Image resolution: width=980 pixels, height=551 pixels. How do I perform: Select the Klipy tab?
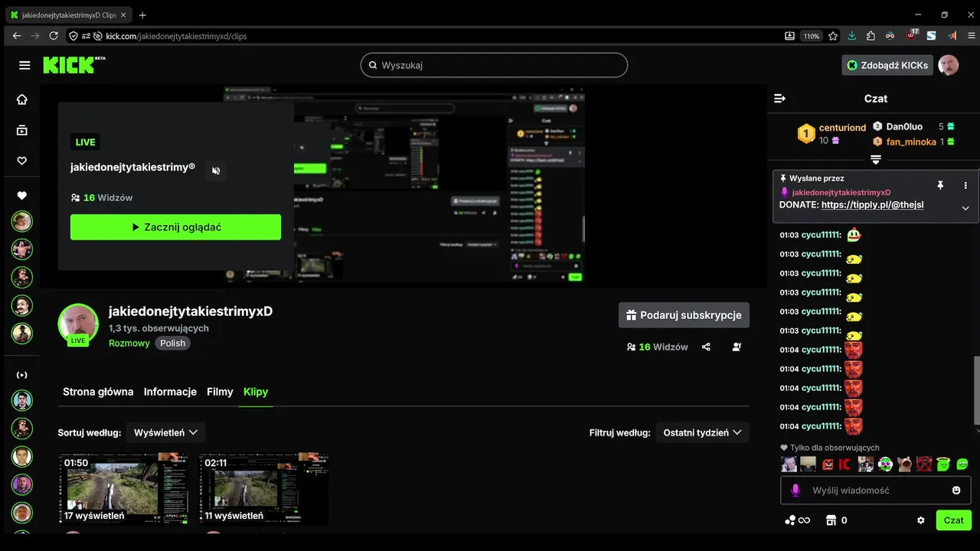tap(256, 392)
